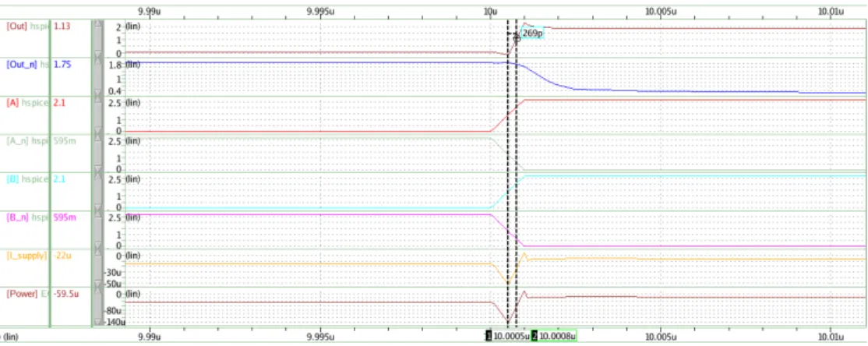Click the down arrow of A panel
Viewport: 868px width, 346px height.
tap(98, 131)
